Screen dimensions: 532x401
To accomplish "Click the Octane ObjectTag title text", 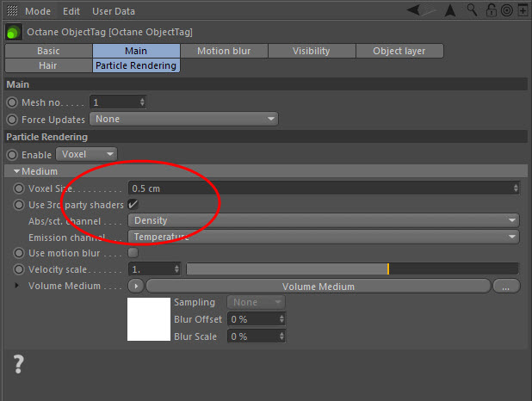I will (x=109, y=32).
